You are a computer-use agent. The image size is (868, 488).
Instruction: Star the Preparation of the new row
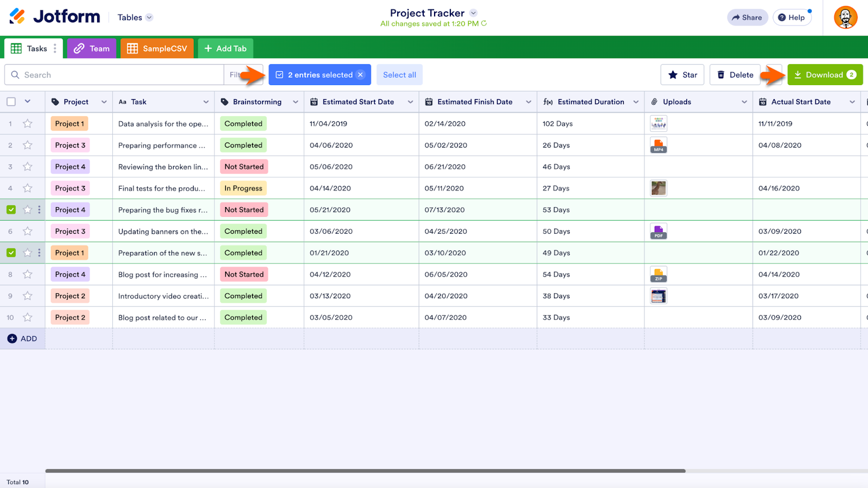tap(28, 253)
